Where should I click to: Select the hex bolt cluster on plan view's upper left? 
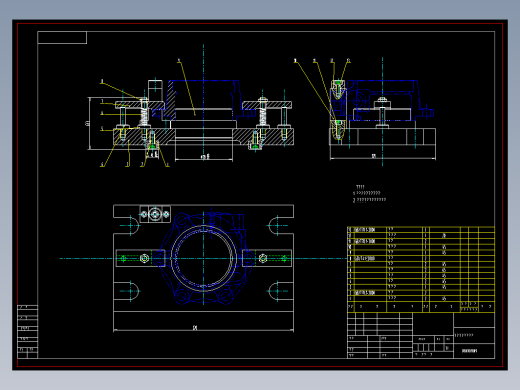[155, 214]
